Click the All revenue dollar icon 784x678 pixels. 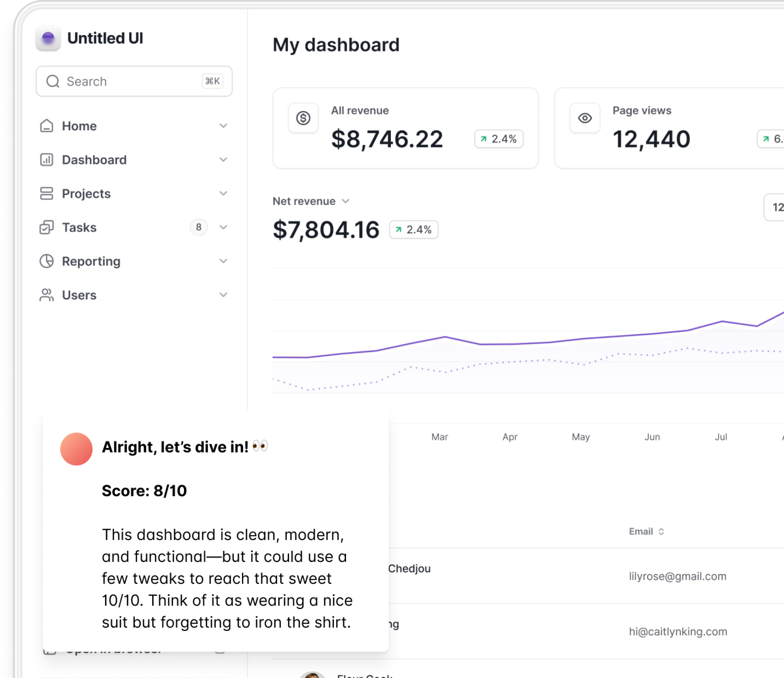click(x=303, y=118)
